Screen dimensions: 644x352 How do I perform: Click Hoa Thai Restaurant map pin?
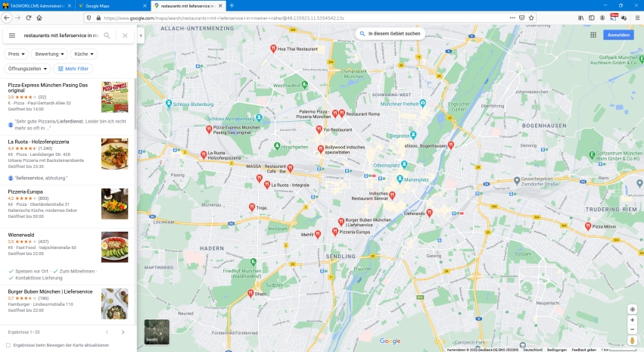[273, 48]
